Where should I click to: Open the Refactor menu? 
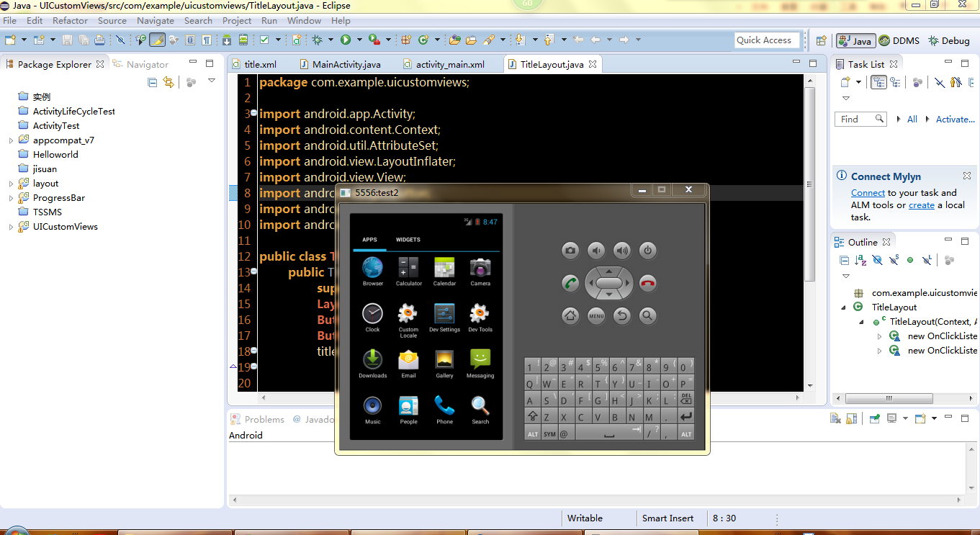(70, 21)
